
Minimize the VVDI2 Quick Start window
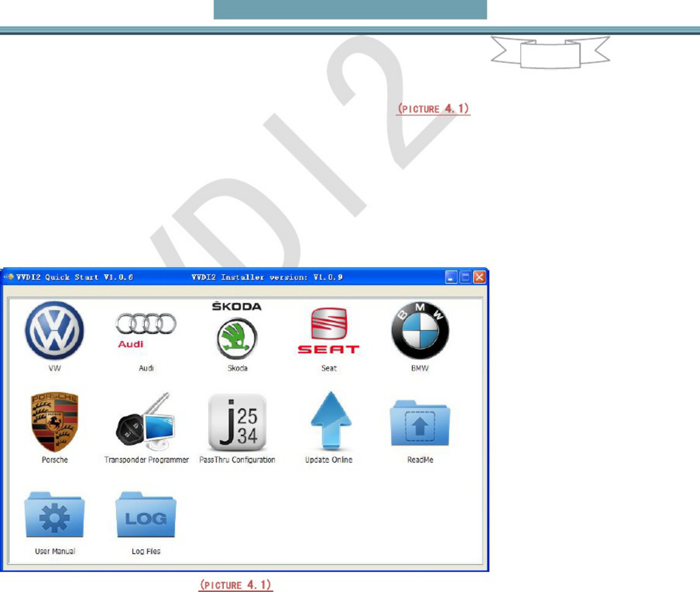[x=451, y=277]
